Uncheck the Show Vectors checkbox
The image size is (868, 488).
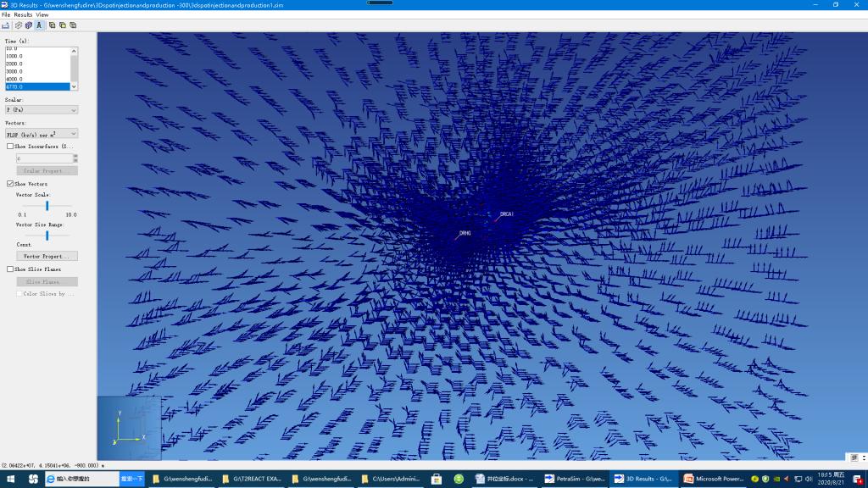[10, 184]
